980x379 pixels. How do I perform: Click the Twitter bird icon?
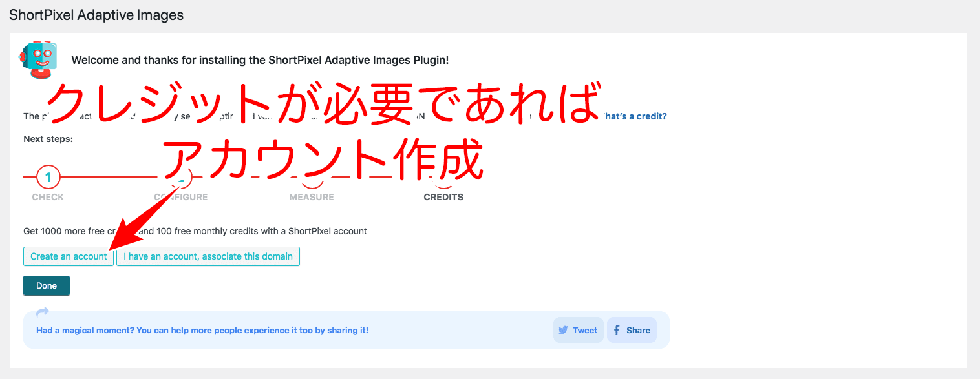pos(563,330)
